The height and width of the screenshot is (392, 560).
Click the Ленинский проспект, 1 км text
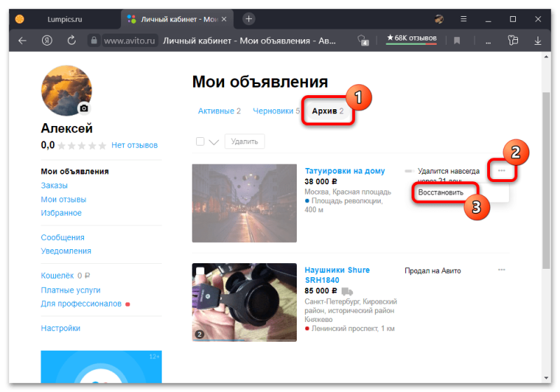(353, 328)
